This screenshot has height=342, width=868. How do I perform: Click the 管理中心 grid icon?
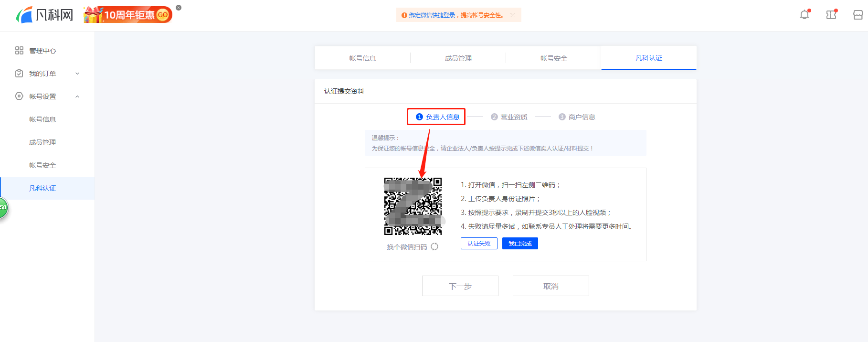pyautogui.click(x=19, y=51)
